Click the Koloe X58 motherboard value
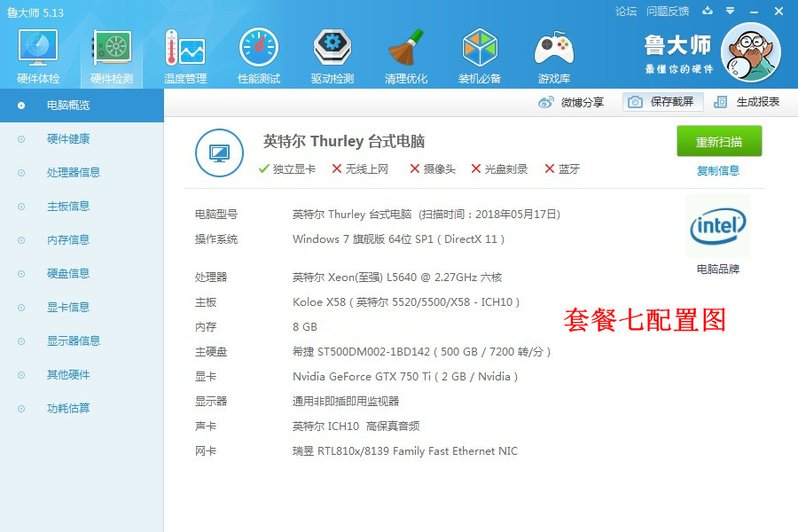 tap(406, 302)
